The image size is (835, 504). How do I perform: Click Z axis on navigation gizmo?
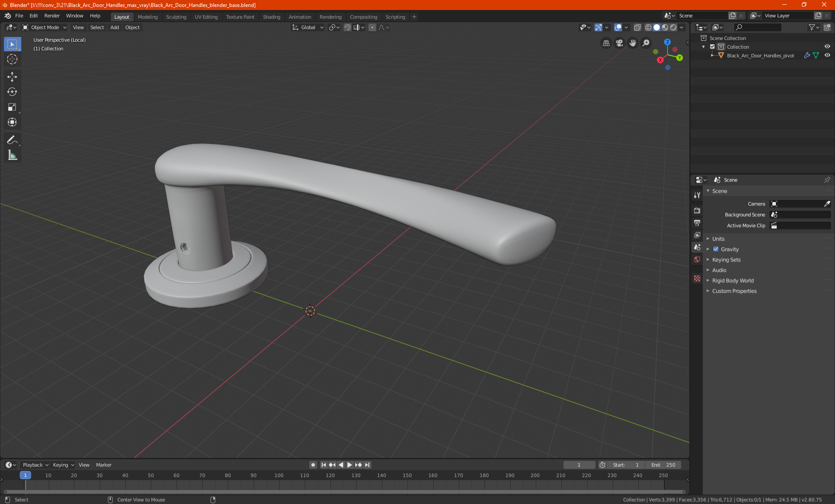tap(667, 42)
